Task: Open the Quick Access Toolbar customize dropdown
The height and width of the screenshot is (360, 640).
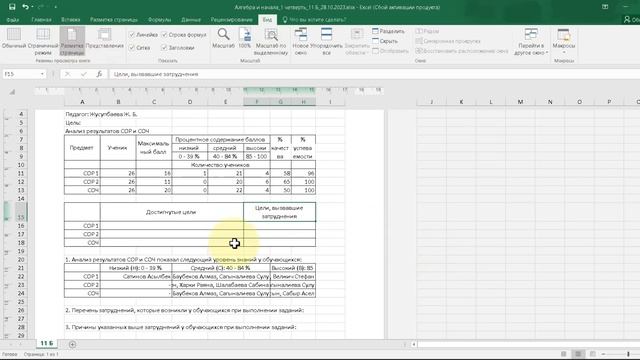Action: tap(56, 7)
